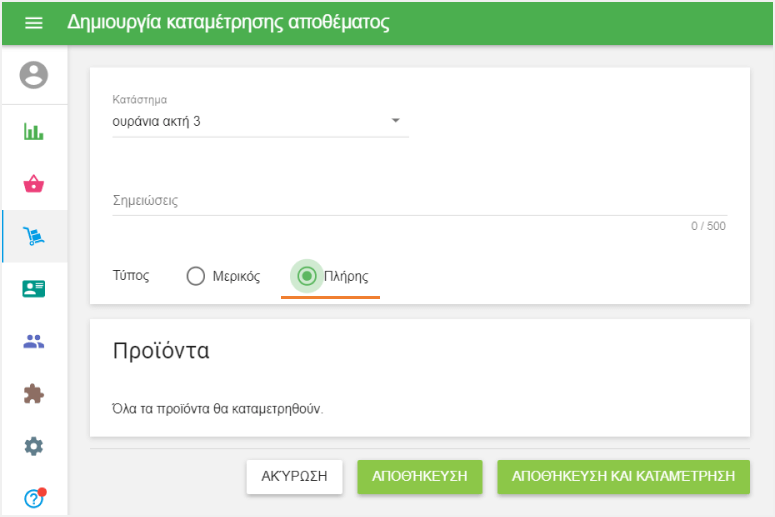
Task: Open the inventory trolley icon
Action: 34,236
